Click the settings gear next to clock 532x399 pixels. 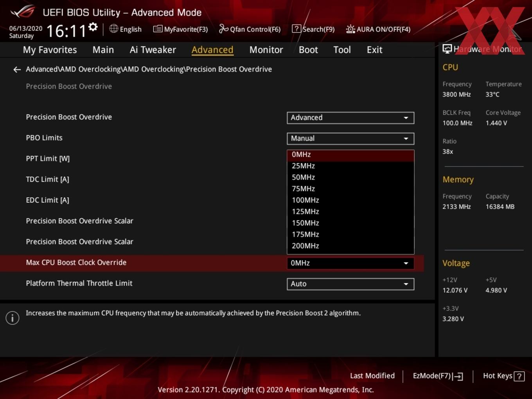coord(93,27)
